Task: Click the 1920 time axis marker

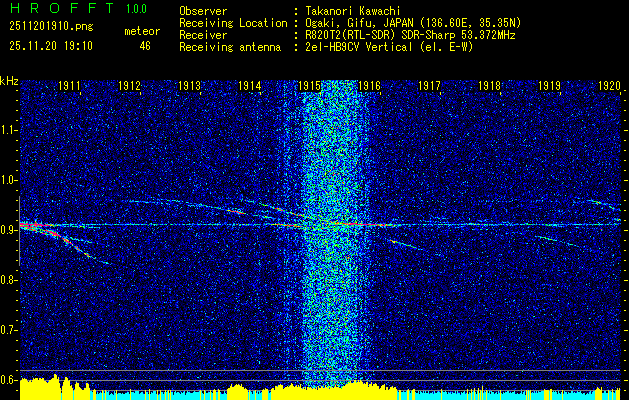Action: pos(609,85)
